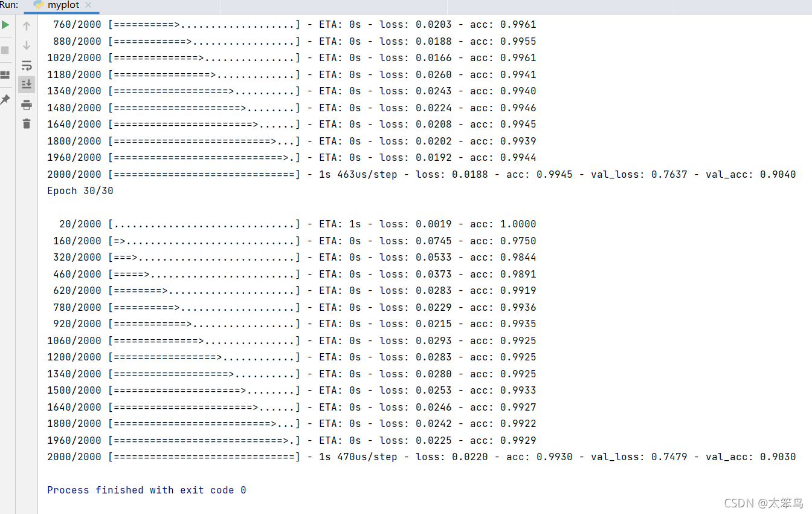This screenshot has height=514, width=812.
Task: Click the Up the stack trace arrow
Action: coord(27,26)
